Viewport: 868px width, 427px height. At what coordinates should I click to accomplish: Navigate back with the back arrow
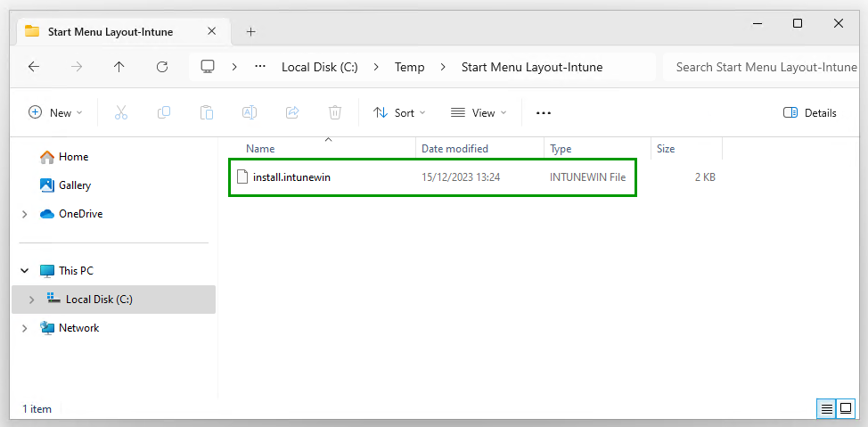[34, 67]
